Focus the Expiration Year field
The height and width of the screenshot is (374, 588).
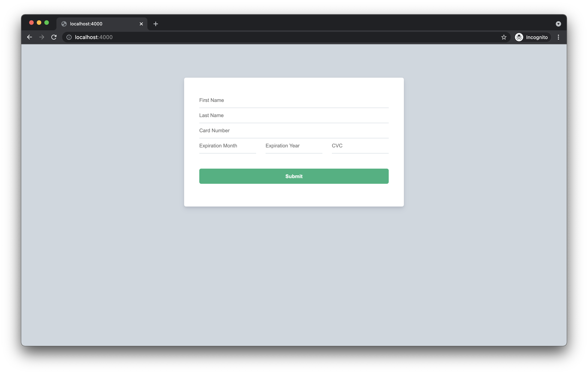294,146
